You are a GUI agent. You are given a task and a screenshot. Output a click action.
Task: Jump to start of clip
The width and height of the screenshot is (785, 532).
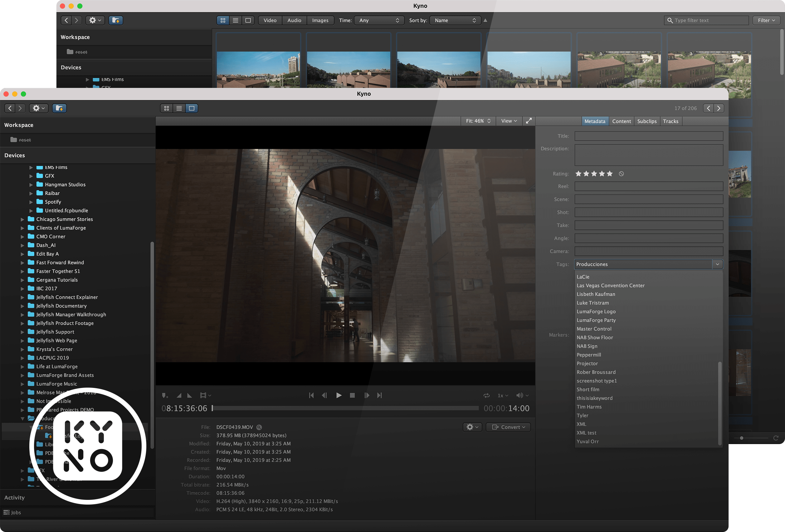pyautogui.click(x=311, y=395)
